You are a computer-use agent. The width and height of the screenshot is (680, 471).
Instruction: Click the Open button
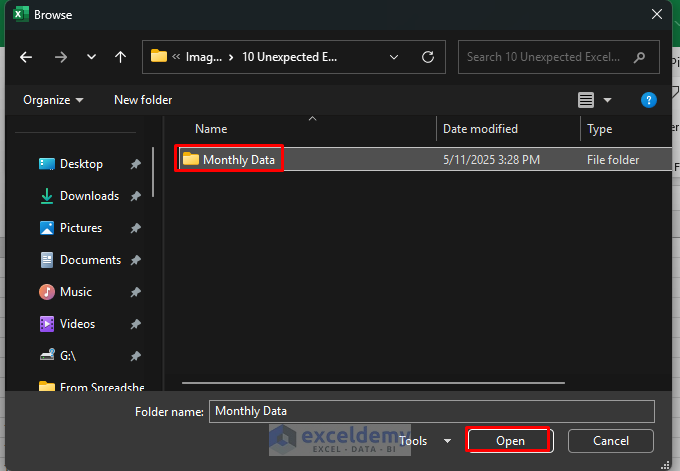[x=510, y=441]
